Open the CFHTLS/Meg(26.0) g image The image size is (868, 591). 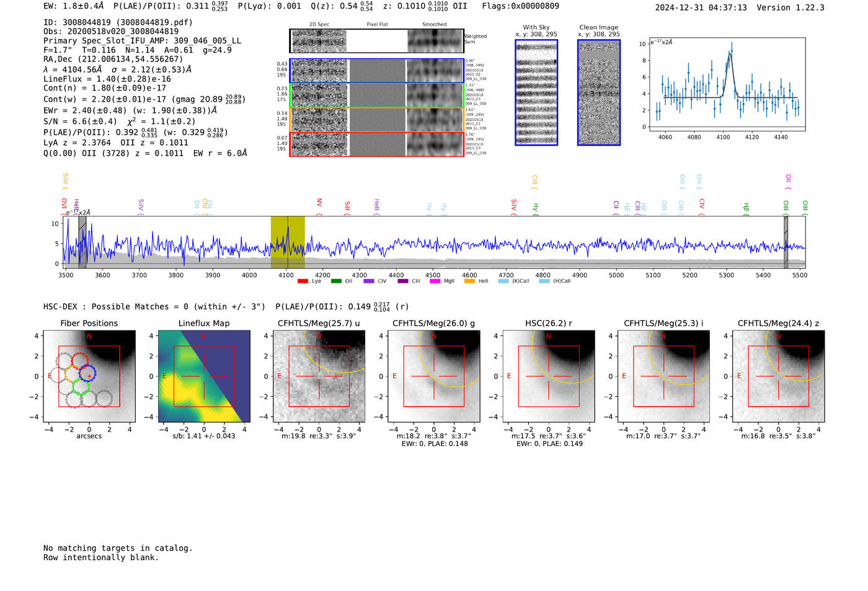434,376
